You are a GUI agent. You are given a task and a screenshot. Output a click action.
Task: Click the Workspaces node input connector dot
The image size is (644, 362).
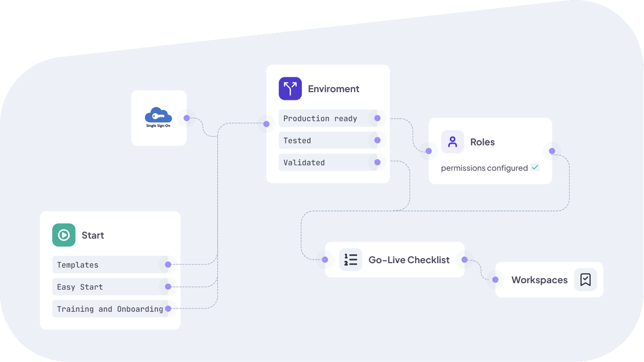click(495, 280)
